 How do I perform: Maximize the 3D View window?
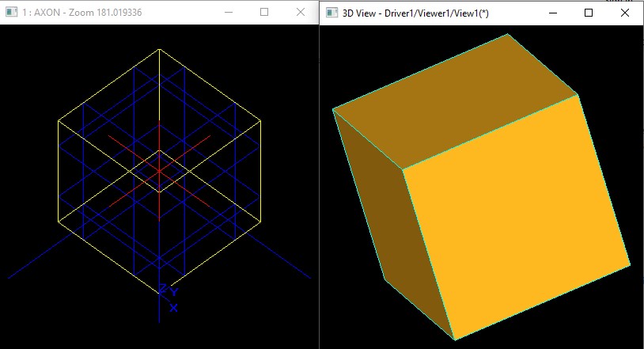(589, 13)
